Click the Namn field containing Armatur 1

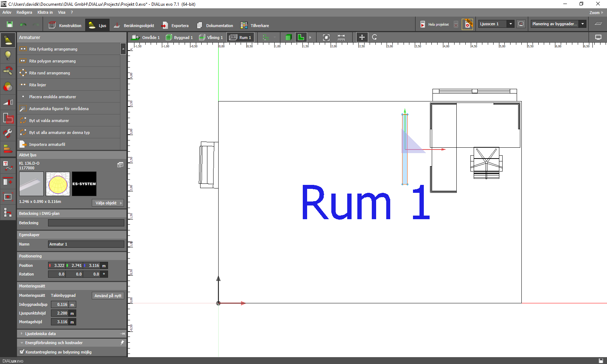click(86, 244)
